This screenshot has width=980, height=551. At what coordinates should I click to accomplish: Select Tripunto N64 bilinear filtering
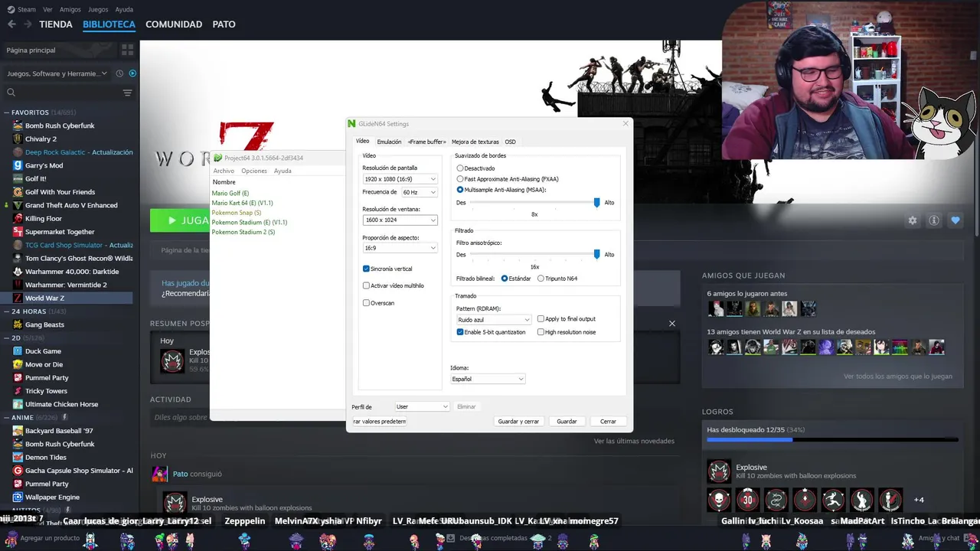point(541,279)
